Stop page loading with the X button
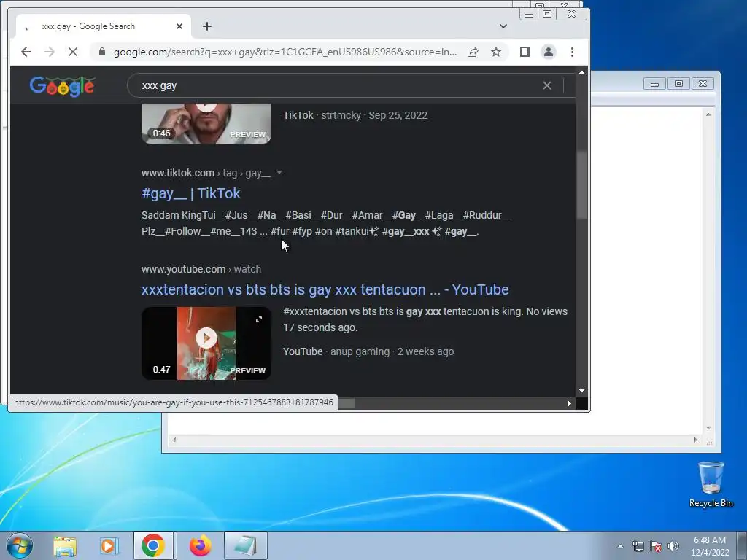The image size is (747, 560). (72, 52)
